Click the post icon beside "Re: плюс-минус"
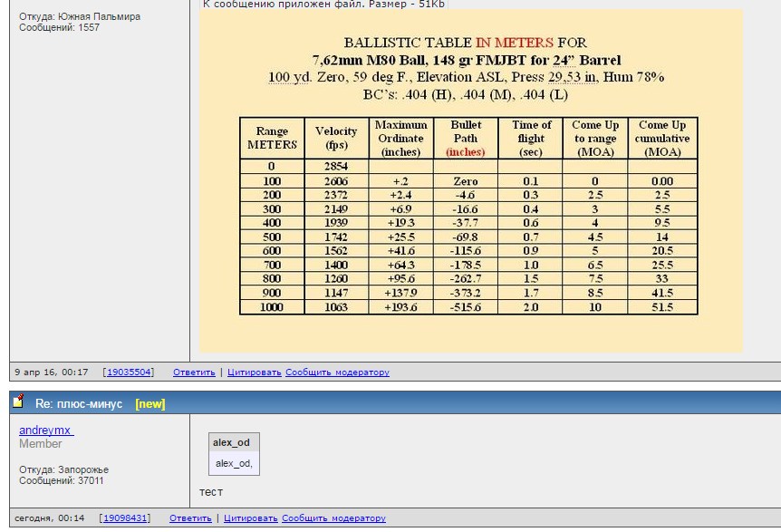 18,402
